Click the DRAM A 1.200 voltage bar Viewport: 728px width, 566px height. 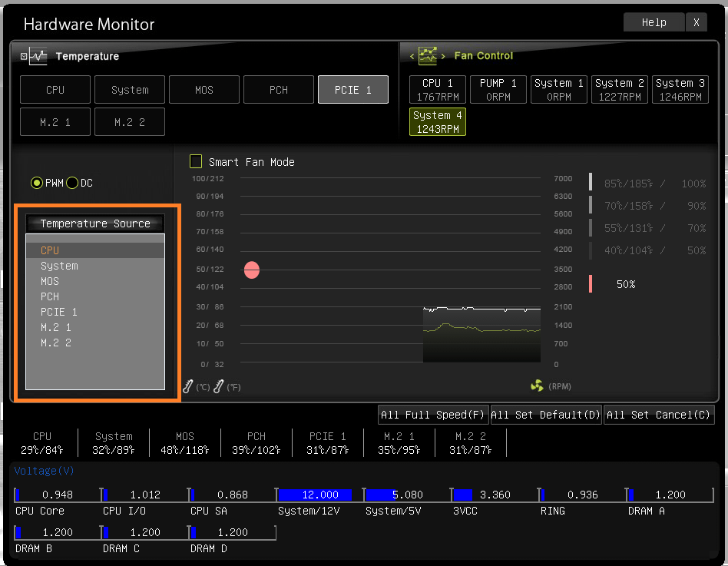669,495
